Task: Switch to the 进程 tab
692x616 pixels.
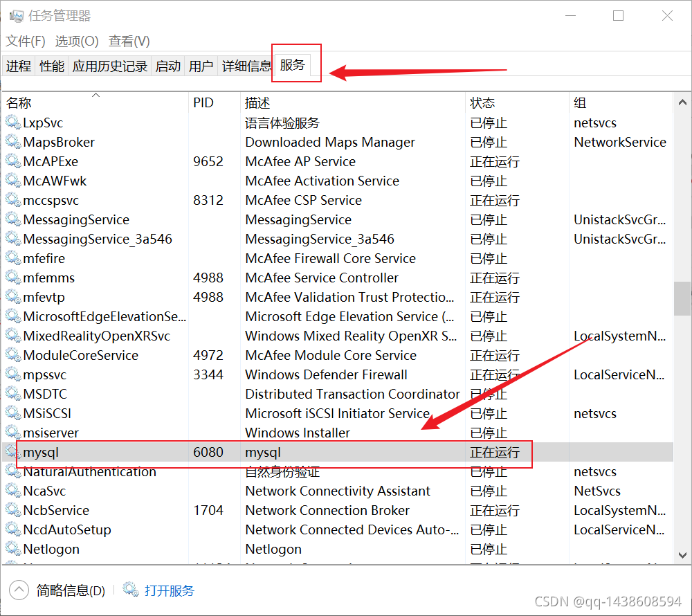Action: tap(19, 66)
